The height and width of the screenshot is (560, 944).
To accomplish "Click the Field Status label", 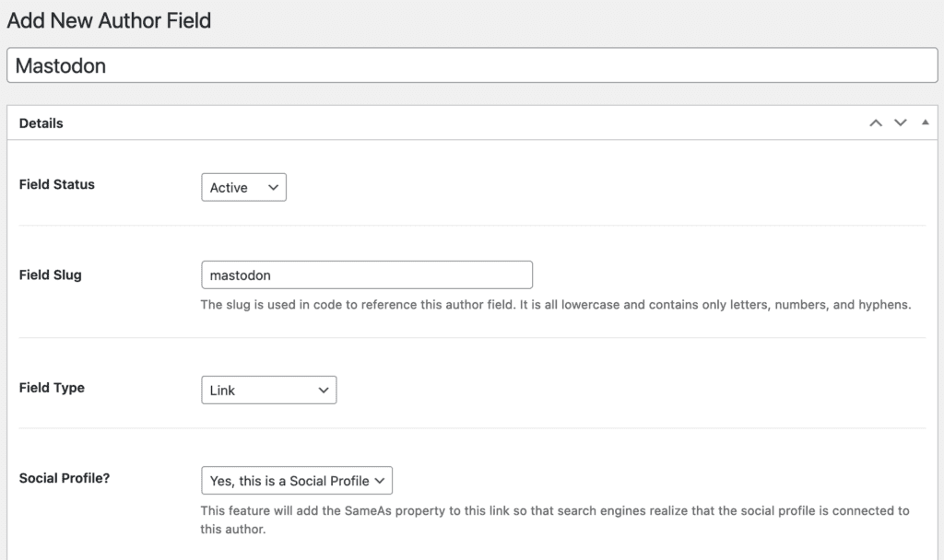I will (x=57, y=184).
